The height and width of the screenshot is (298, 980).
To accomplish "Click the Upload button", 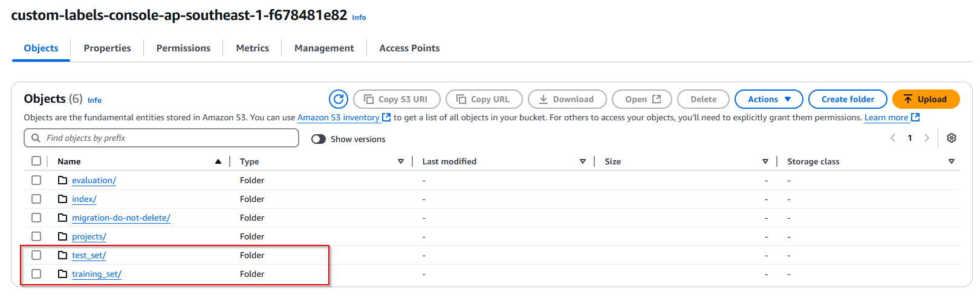I will (926, 99).
